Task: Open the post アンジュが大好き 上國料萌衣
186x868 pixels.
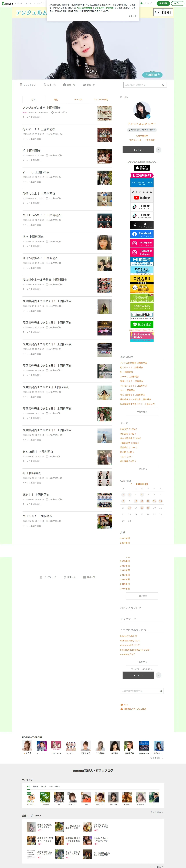Action: click(x=42, y=107)
